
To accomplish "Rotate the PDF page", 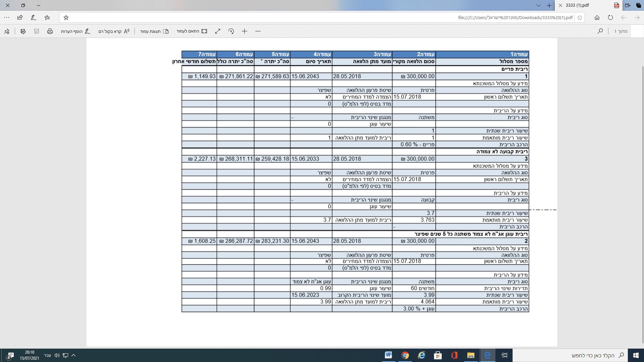I will [x=231, y=31].
